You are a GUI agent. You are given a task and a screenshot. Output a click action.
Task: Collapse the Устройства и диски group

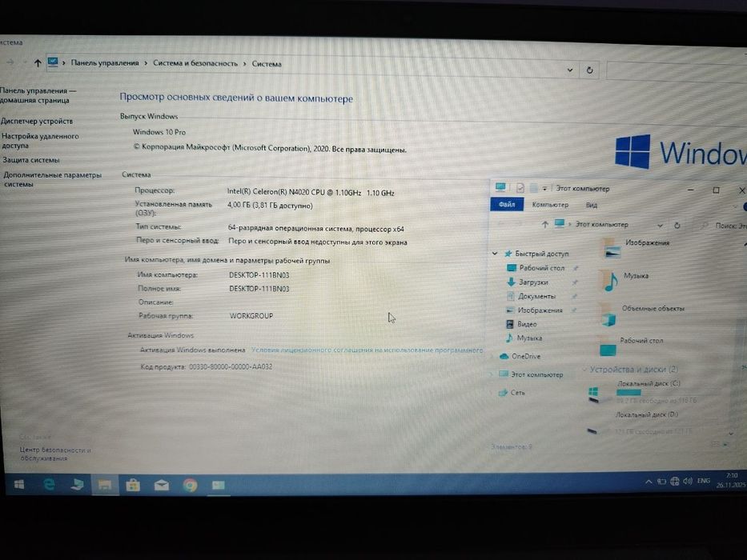coord(584,369)
